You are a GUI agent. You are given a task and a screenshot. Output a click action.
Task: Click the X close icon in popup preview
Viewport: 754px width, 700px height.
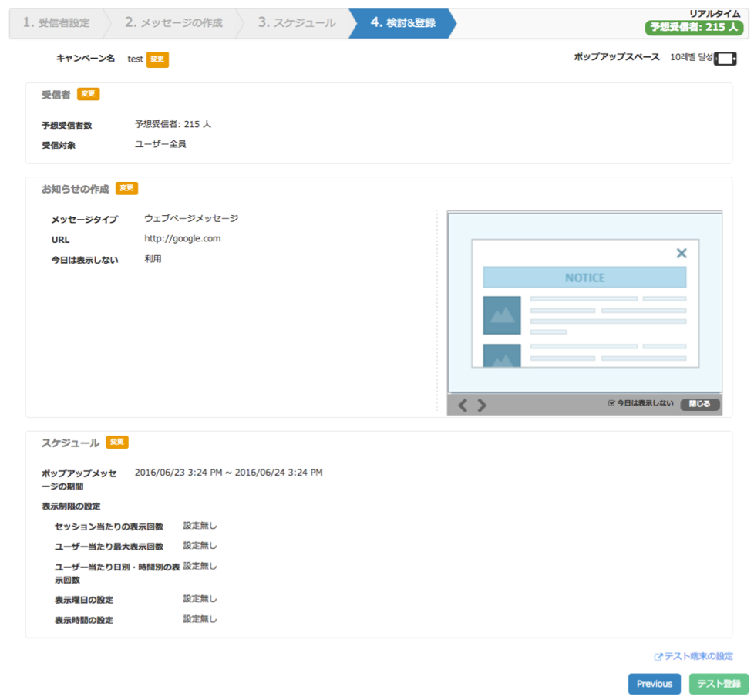point(681,253)
